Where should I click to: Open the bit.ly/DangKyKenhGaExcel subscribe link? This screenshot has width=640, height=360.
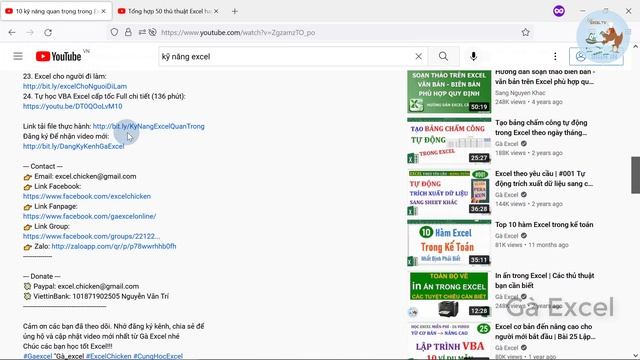(x=73, y=146)
